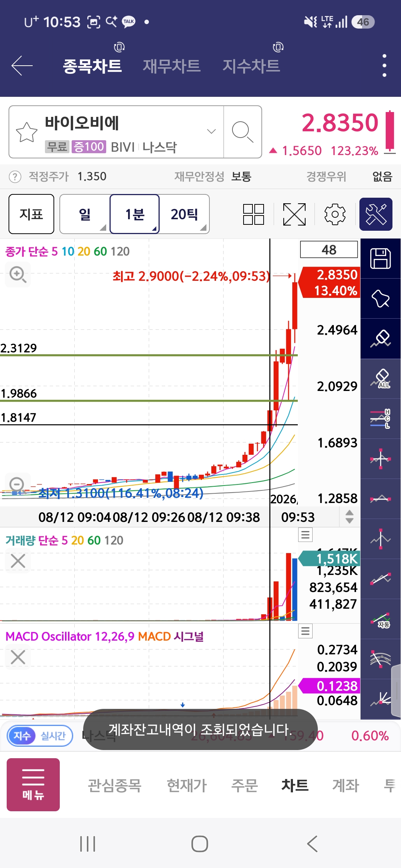Open 관심종목 bottom tab
The width and height of the screenshot is (401, 868).
coord(114,785)
